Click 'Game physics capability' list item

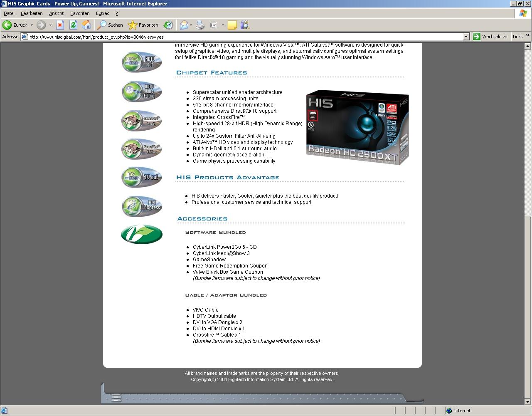[234, 161]
